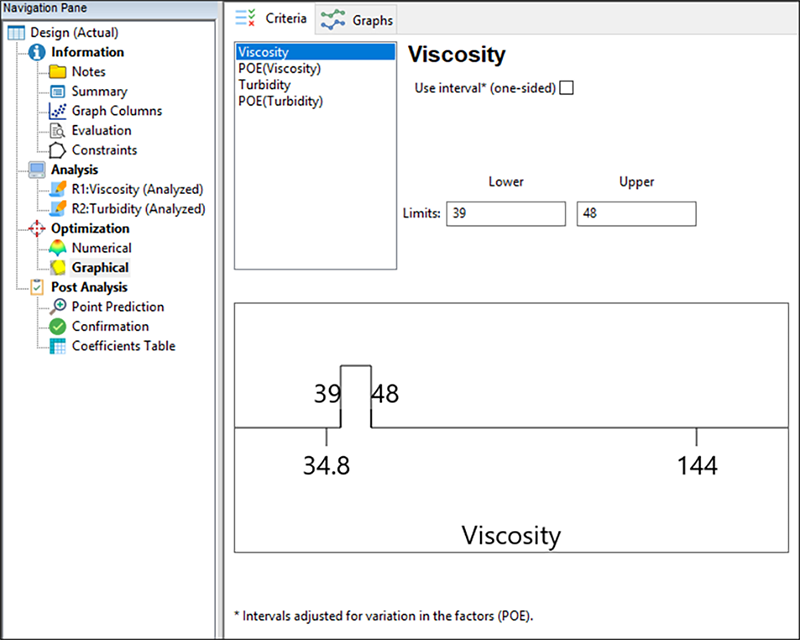Switch to the Graphs tab

click(x=359, y=20)
